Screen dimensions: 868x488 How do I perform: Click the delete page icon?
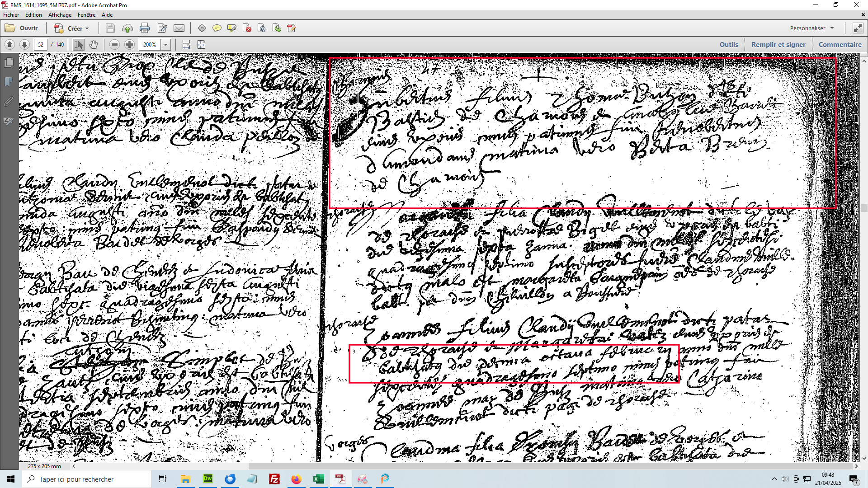247,28
